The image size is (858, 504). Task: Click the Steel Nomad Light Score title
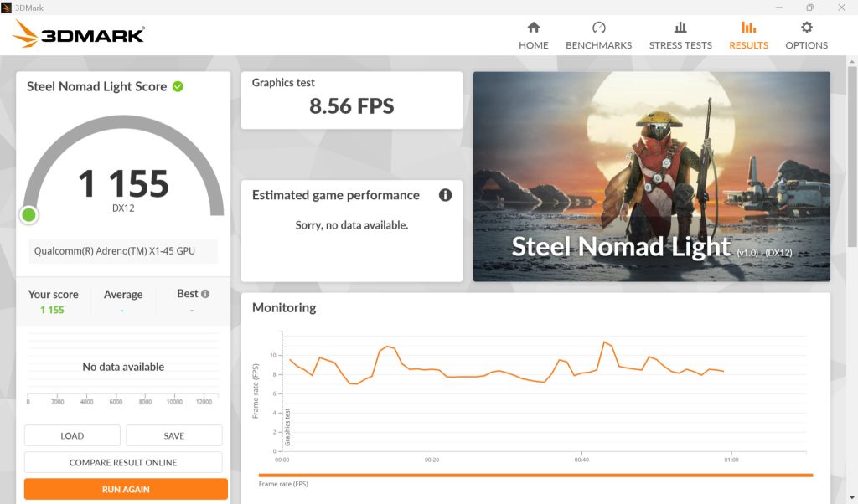click(97, 86)
